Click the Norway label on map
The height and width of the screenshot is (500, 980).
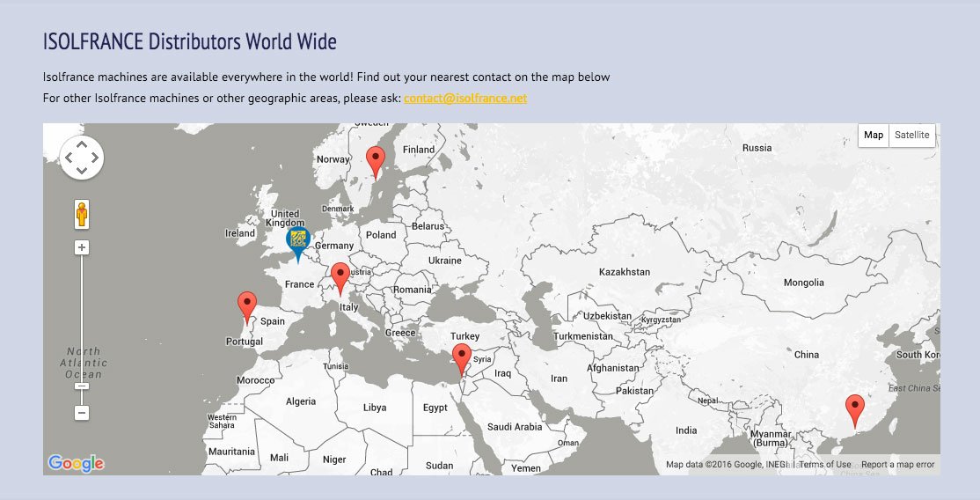(x=333, y=159)
